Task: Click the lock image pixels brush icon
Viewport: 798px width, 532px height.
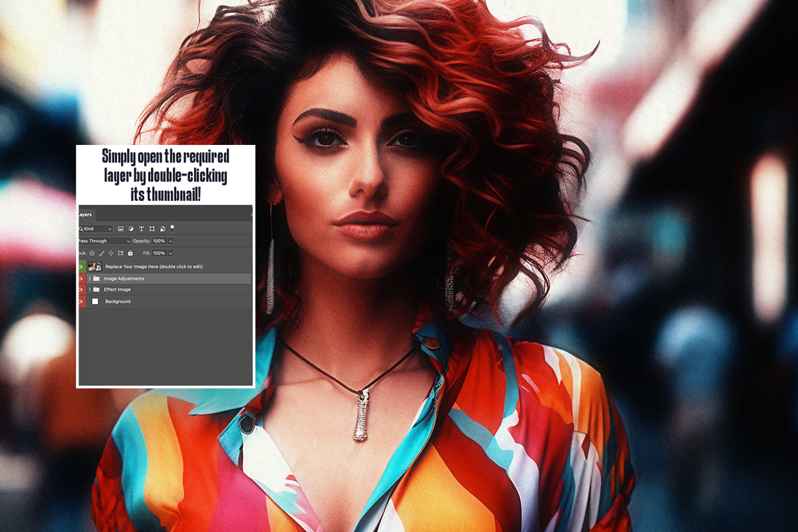Action: click(x=102, y=253)
